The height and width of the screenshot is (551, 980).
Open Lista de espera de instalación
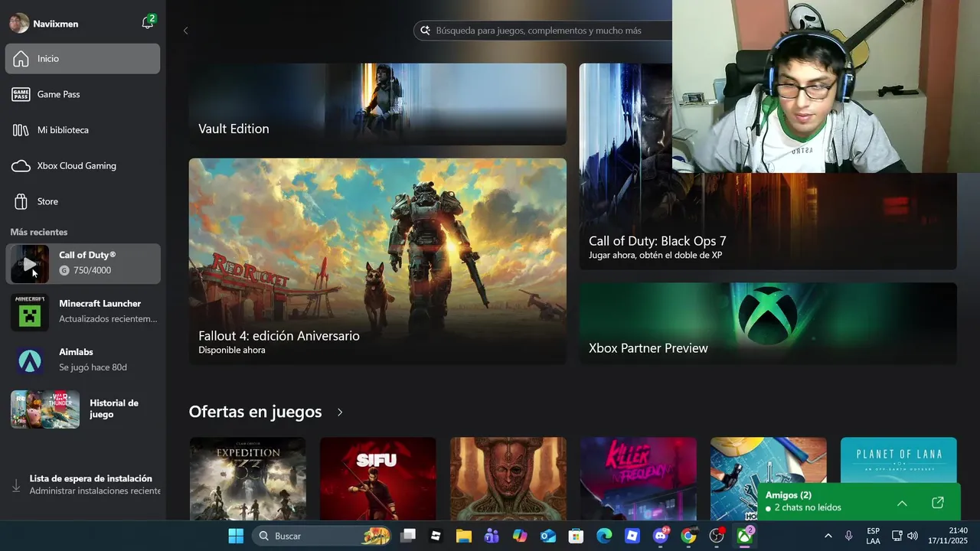pos(83,484)
